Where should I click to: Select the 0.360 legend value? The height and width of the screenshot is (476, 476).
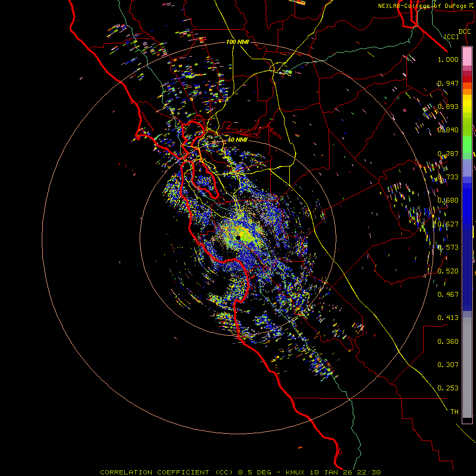tap(448, 341)
